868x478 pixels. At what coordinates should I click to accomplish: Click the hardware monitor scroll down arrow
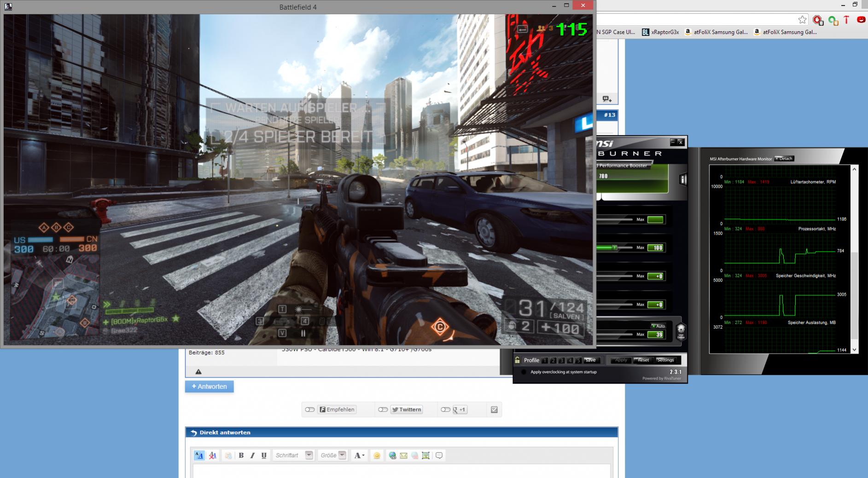855,350
